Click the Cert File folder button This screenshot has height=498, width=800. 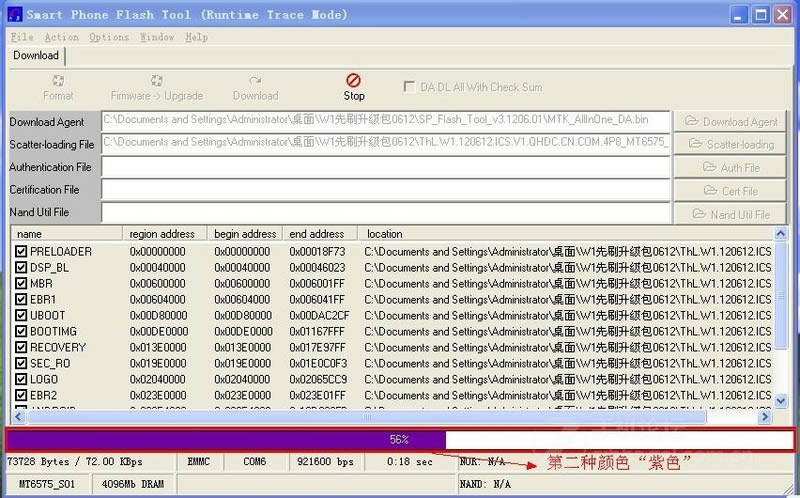pos(730,190)
